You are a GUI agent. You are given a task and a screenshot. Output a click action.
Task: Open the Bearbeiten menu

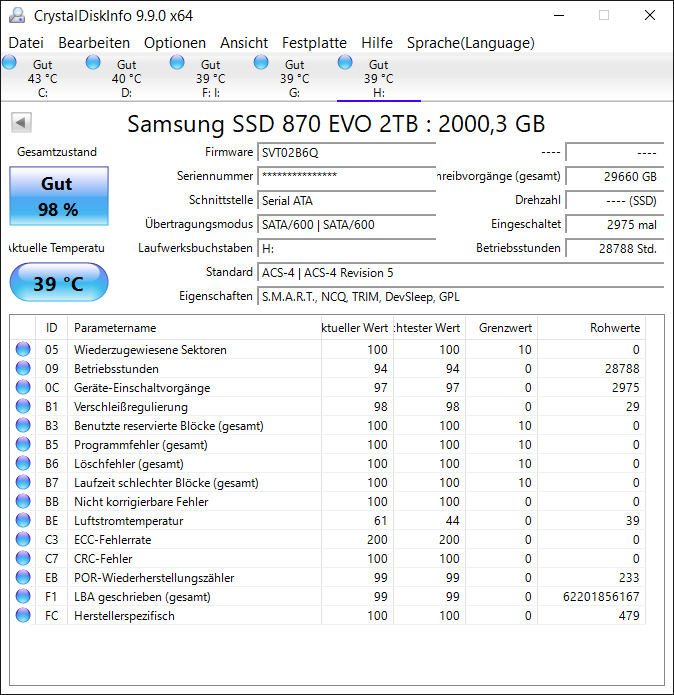pyautogui.click(x=94, y=43)
